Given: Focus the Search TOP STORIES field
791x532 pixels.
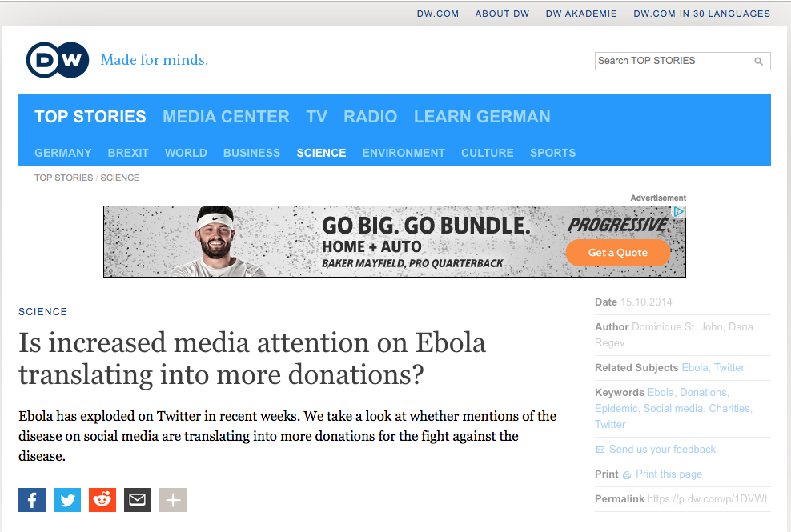Looking at the screenshot, I should [x=683, y=61].
